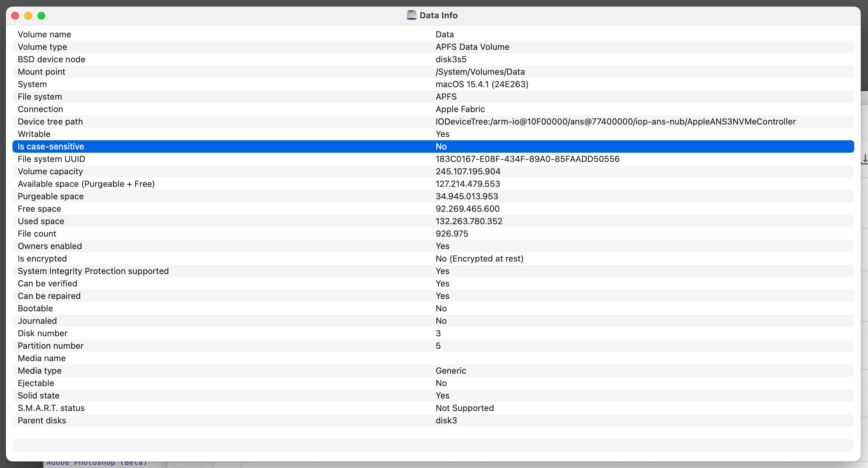This screenshot has width=868, height=468.
Task: Click the Free space value
Action: pos(467,209)
